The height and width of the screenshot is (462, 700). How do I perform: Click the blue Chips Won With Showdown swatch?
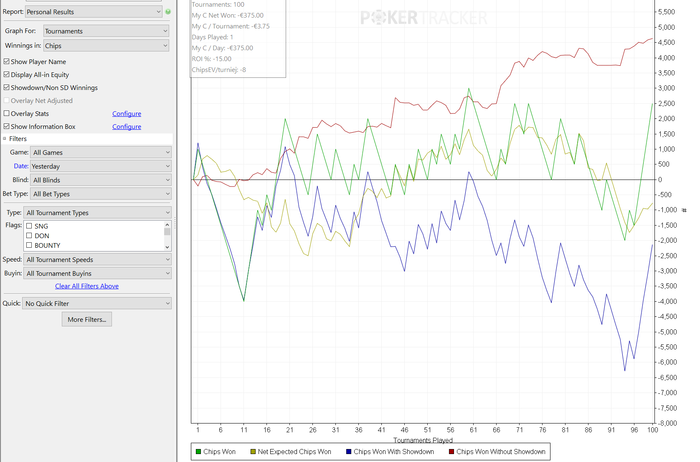click(x=349, y=452)
